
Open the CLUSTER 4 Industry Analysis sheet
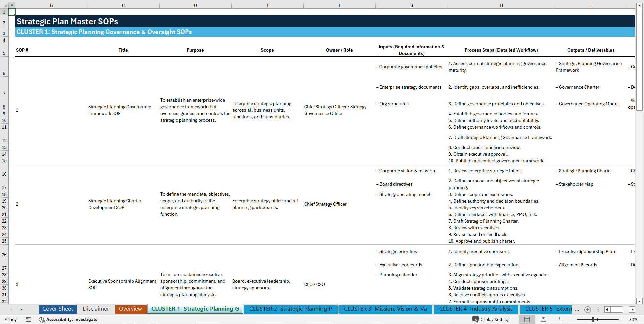[x=476, y=309]
